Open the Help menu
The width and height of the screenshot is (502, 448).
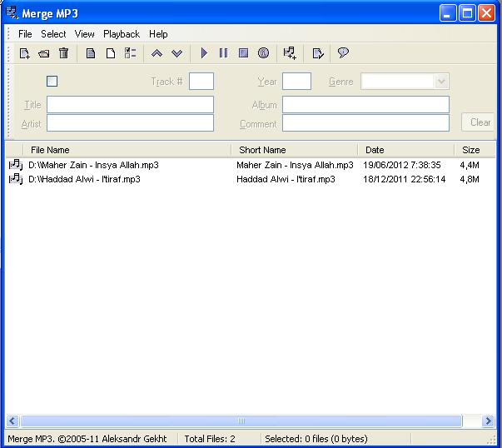(158, 34)
